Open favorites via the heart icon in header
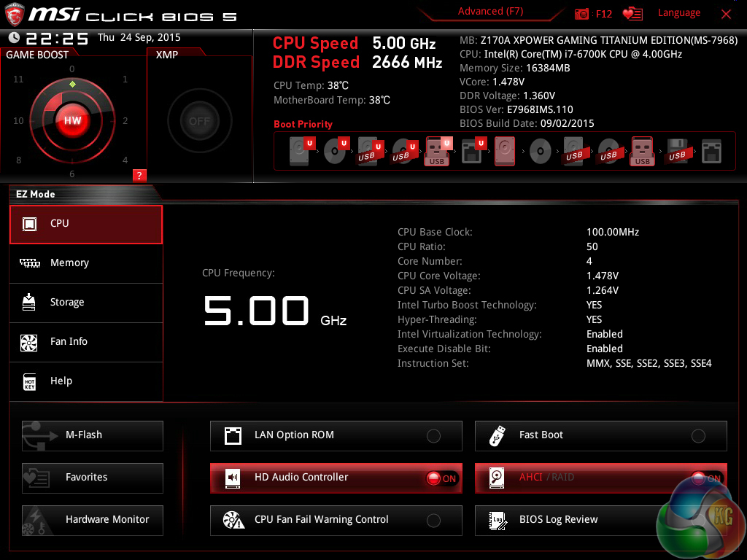747x560 pixels. 632,14
